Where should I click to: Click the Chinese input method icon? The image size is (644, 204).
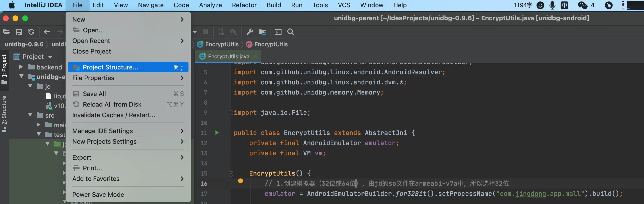pos(564,5)
